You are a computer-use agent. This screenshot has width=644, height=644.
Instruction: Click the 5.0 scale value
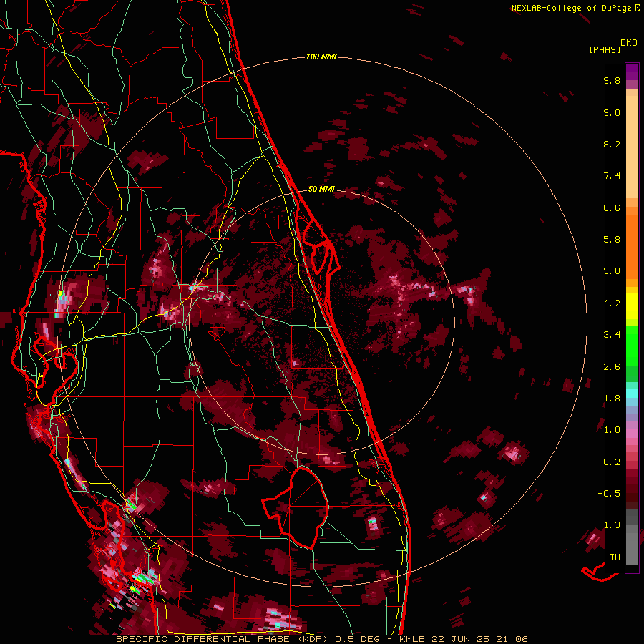(x=612, y=271)
